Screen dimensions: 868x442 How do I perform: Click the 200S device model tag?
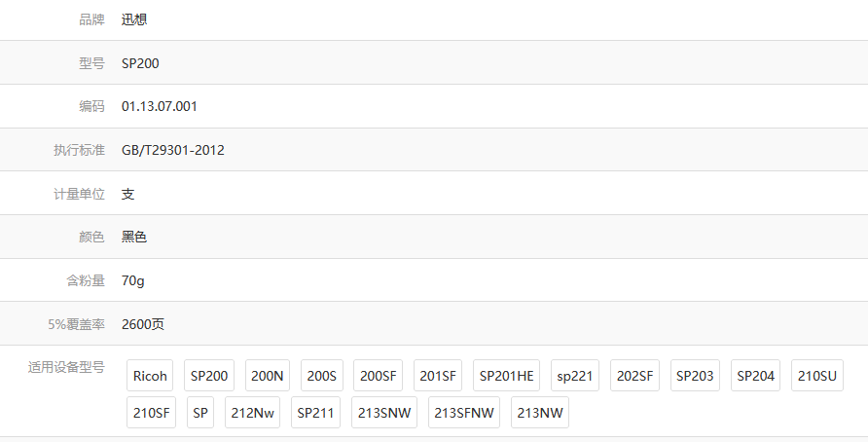(321, 376)
